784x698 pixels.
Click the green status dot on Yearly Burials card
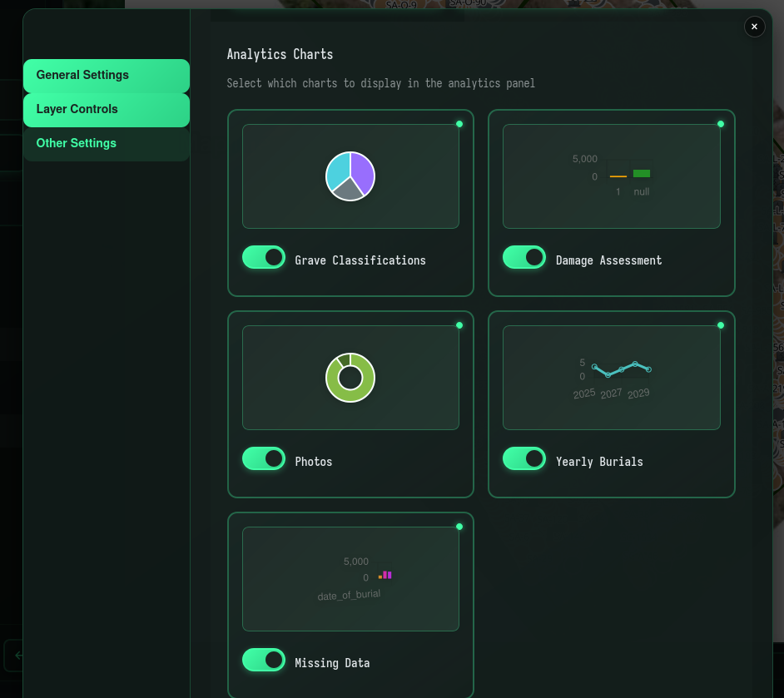pos(720,325)
